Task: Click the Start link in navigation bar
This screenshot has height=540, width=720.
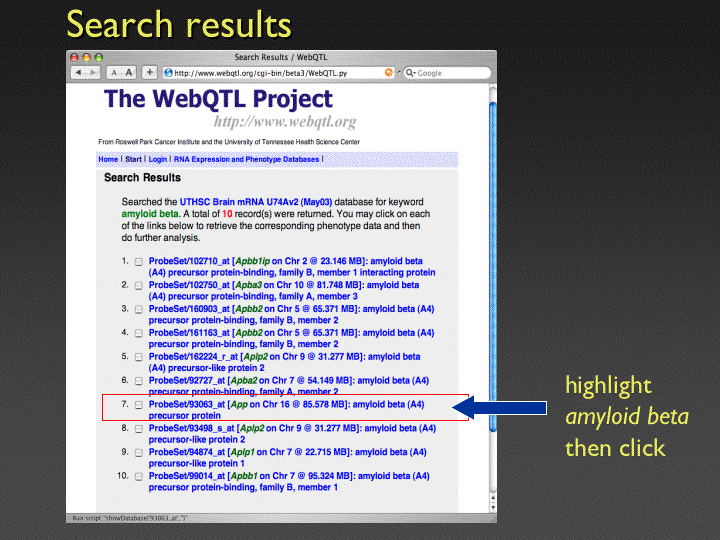Action: click(133, 159)
